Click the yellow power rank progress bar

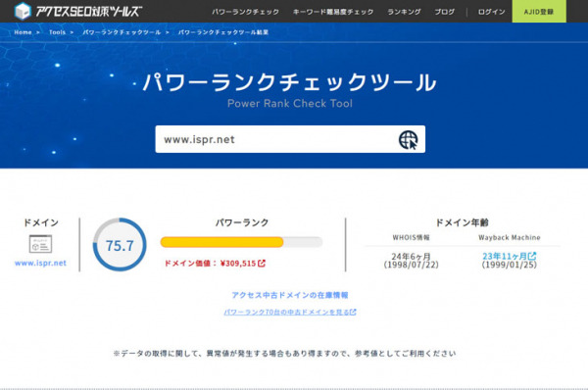click(x=241, y=242)
